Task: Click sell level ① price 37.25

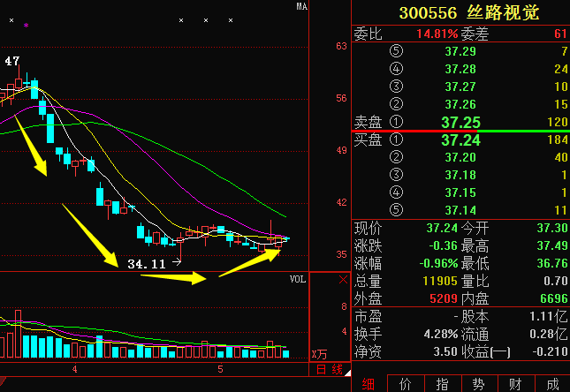Action: (460, 123)
